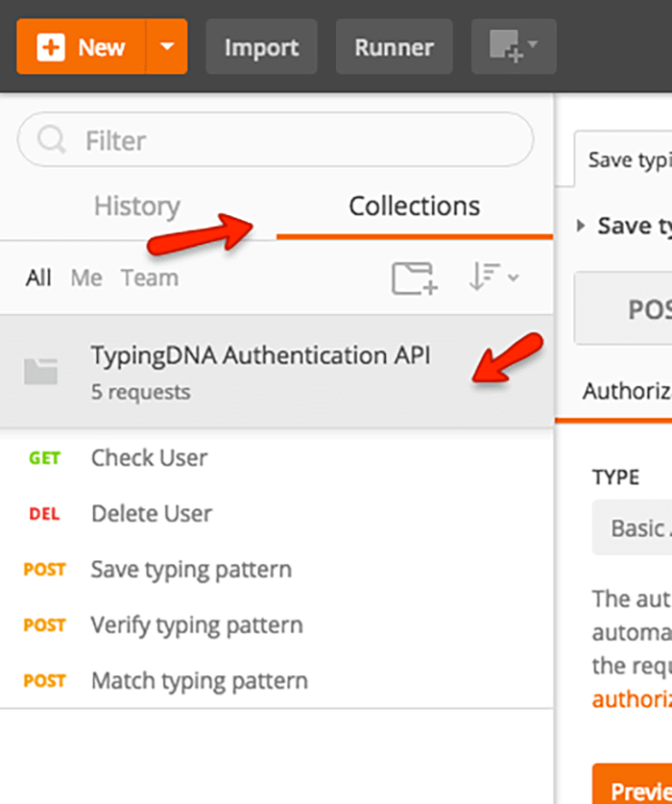Open the POST Match typing pattern request
The width and height of the screenshot is (672, 804).
[x=276, y=680]
